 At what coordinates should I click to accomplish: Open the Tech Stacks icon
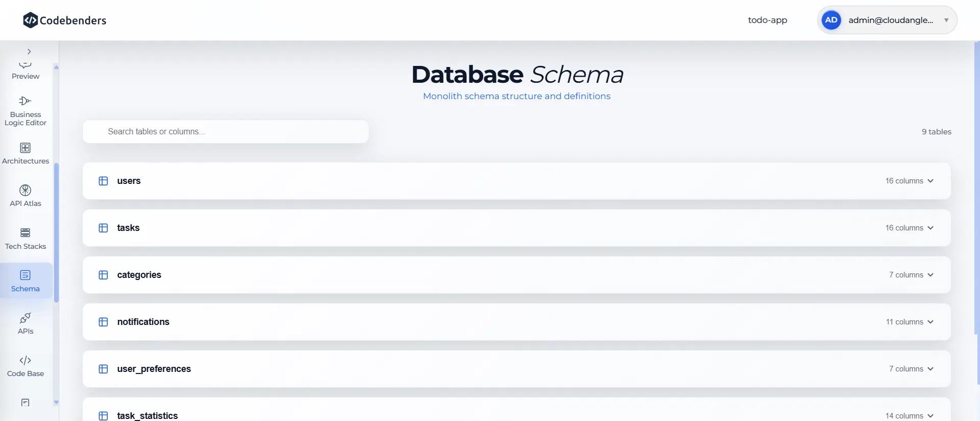[25, 233]
